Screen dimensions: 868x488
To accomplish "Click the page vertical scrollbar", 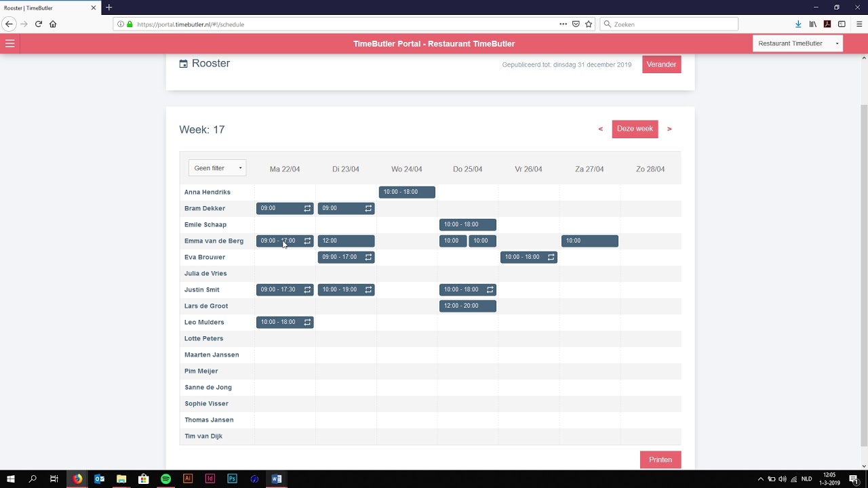I will [864, 274].
